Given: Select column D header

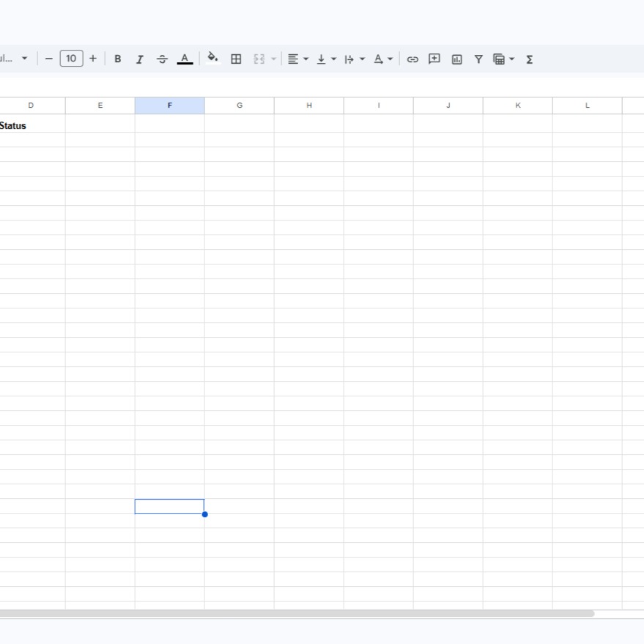Looking at the screenshot, I should pos(32,106).
